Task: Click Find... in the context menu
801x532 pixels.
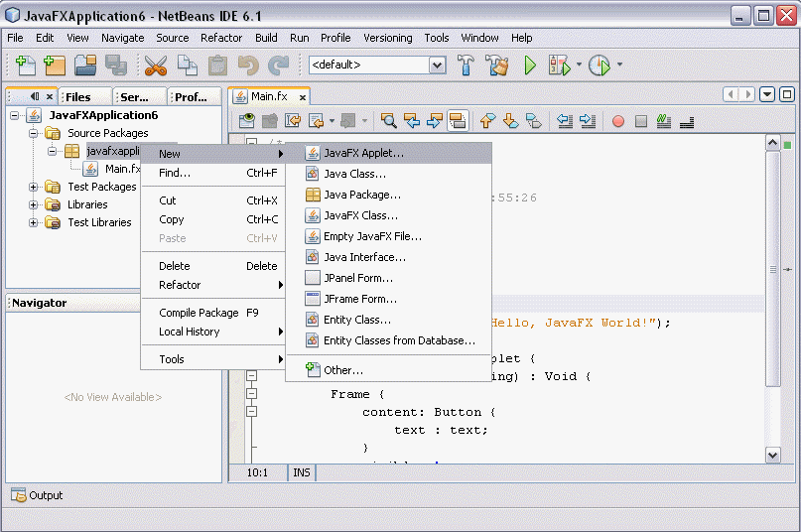Action: (213, 174)
